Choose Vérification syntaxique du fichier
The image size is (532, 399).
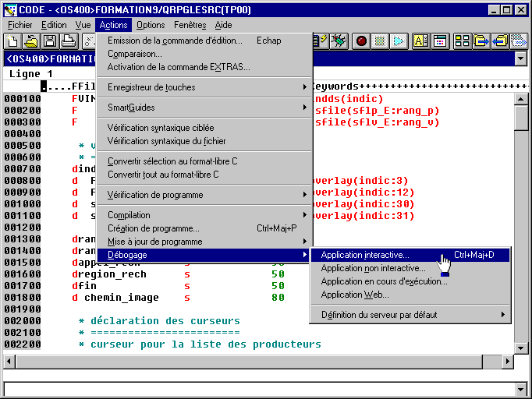coord(167,141)
